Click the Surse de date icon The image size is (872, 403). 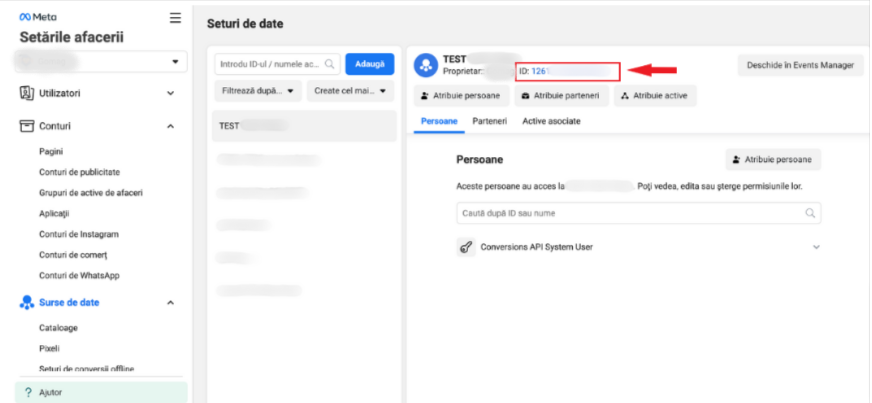[x=28, y=302]
